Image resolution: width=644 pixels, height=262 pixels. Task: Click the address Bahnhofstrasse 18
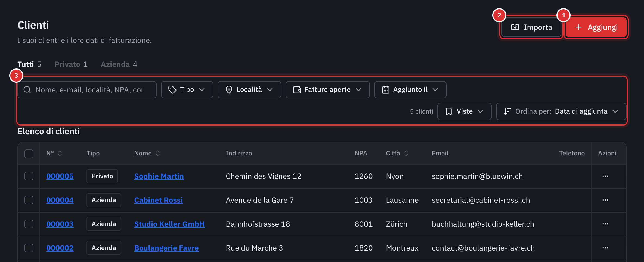258,224
